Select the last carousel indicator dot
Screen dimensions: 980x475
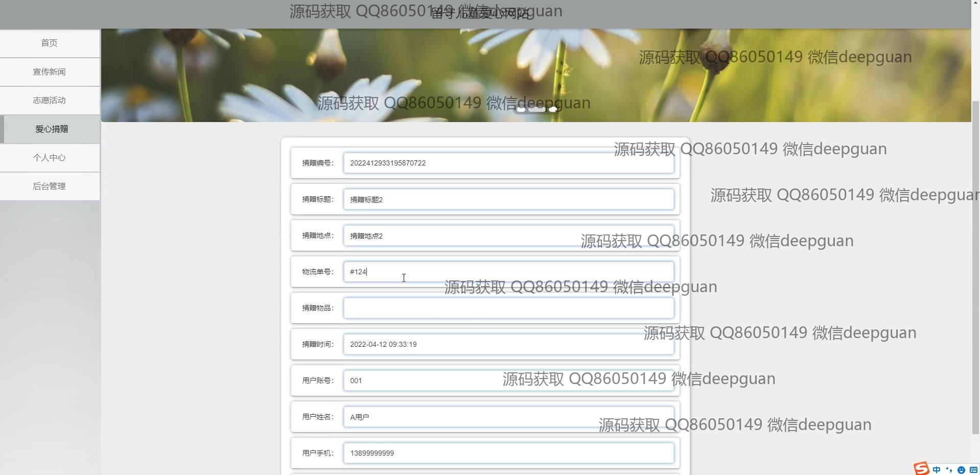click(553, 109)
